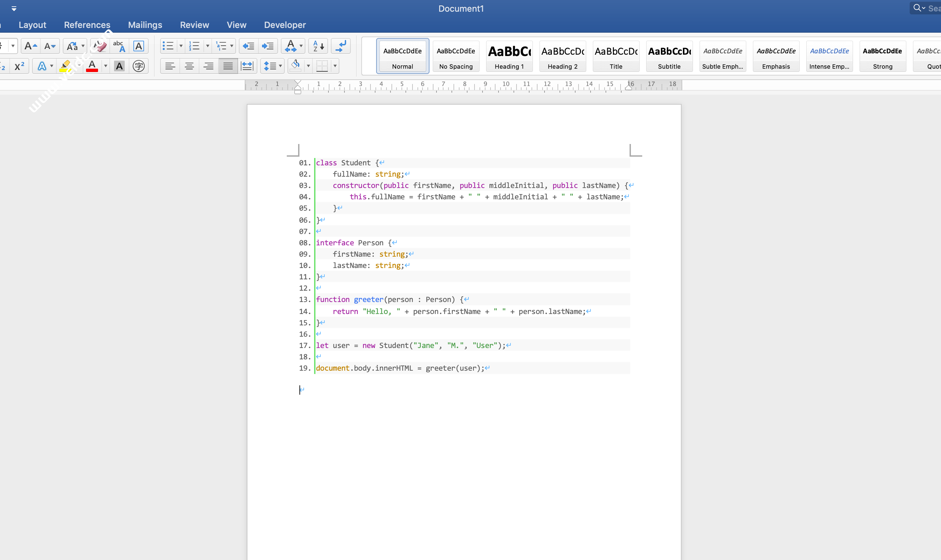
Task: Apply the No Spacing style
Action: 455,56
